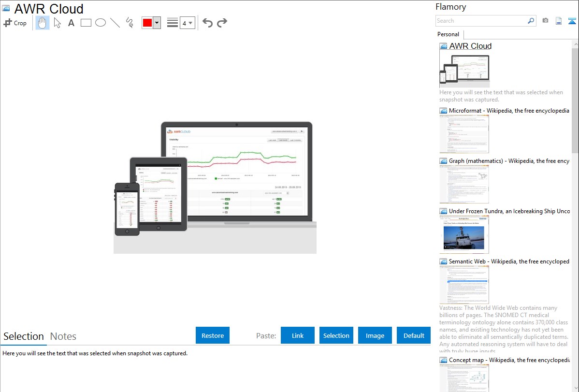
Task: Open the Selection tab
Action: 24,336
